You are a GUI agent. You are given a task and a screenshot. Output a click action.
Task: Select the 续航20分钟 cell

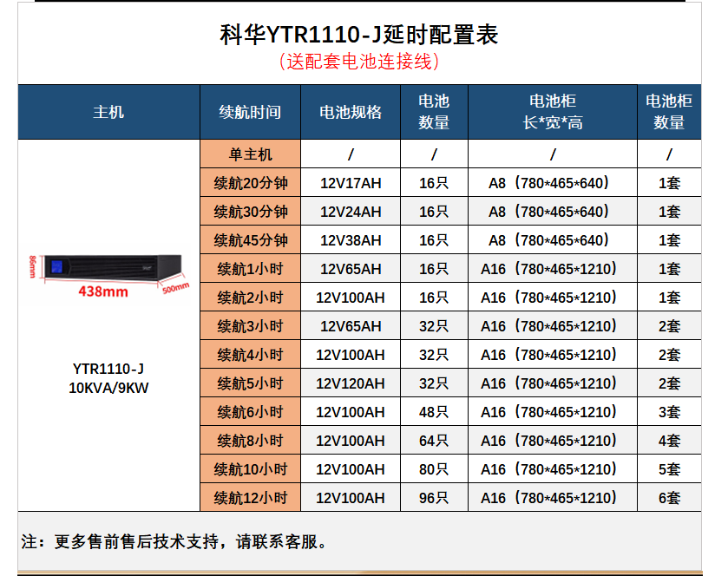250,183
